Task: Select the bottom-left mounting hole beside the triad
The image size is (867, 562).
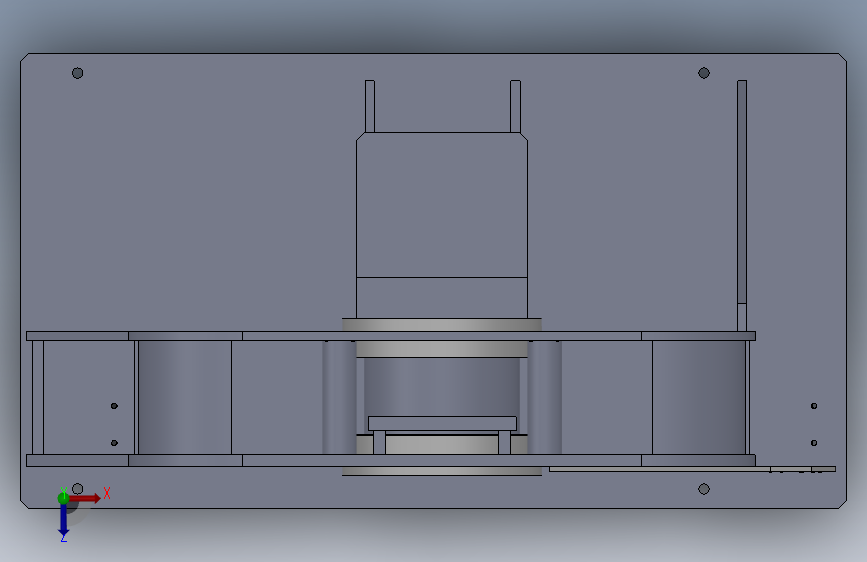Action: tap(78, 488)
